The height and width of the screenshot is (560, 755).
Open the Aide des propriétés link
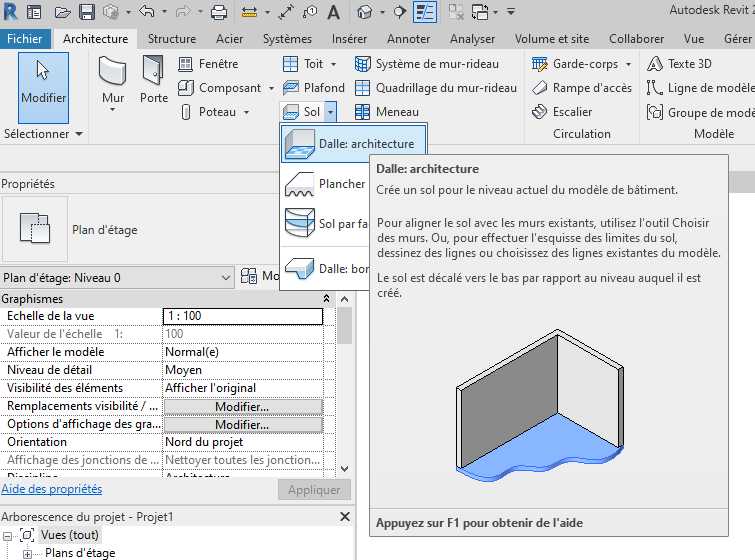tap(52, 489)
